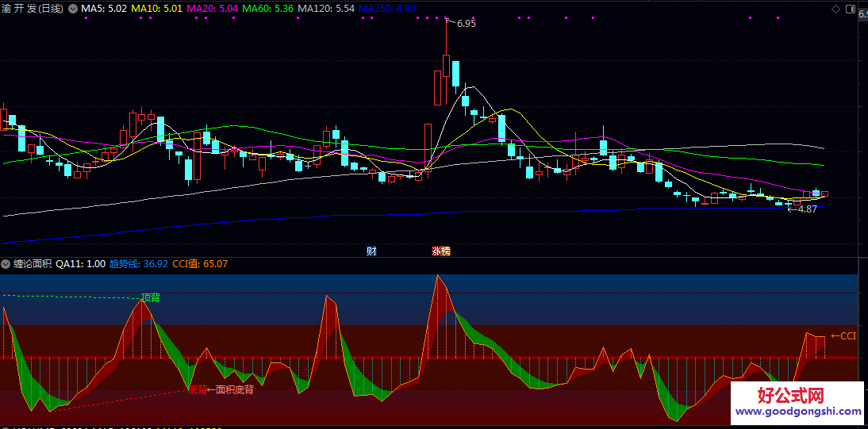Viewport: 868px width, 429px height.
Task: Click the green MA60 legend label
Action: [267, 9]
